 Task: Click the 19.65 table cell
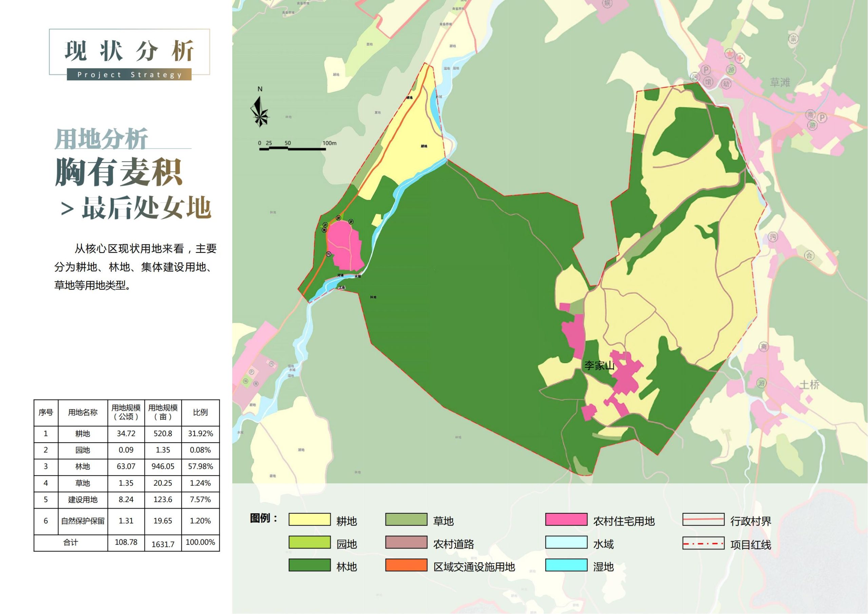tap(163, 521)
